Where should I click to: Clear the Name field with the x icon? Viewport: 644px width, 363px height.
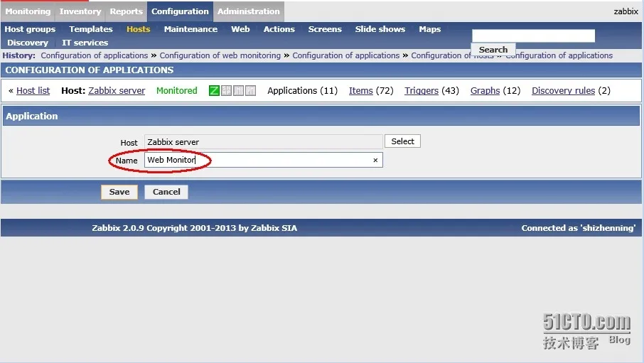pyautogui.click(x=375, y=160)
